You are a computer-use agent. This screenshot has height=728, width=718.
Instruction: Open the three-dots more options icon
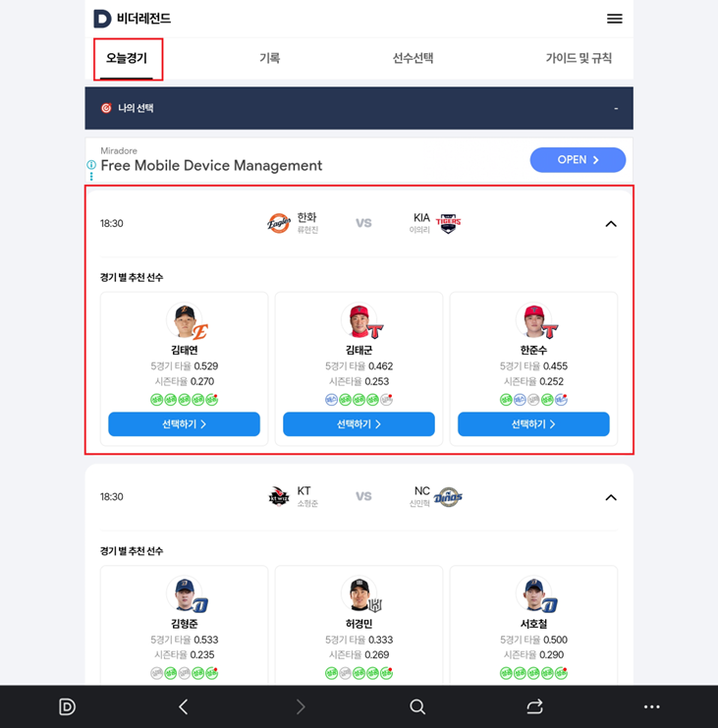coord(651,706)
